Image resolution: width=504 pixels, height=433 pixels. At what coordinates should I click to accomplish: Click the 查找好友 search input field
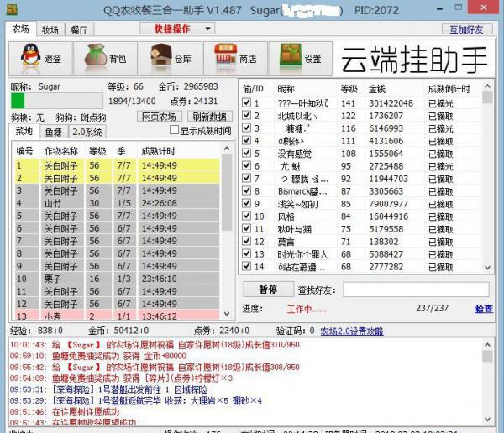(417, 290)
